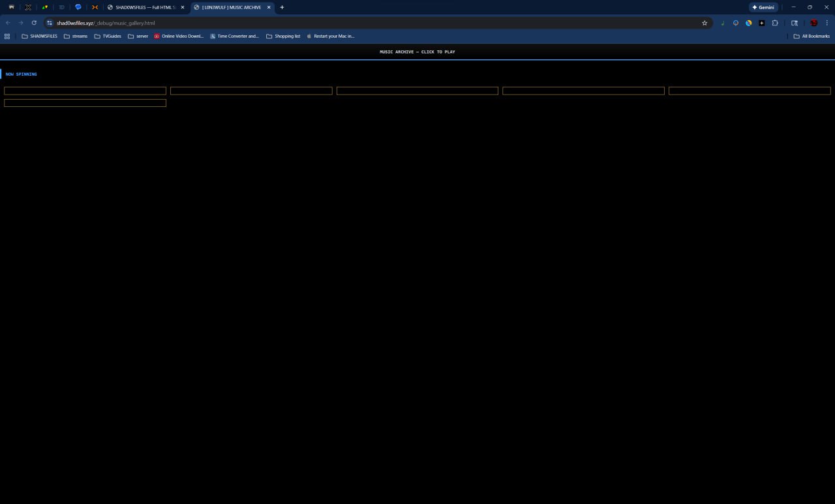Viewport: 835px width, 504px height.
Task: Open the All Bookmarks folder
Action: coord(812,37)
